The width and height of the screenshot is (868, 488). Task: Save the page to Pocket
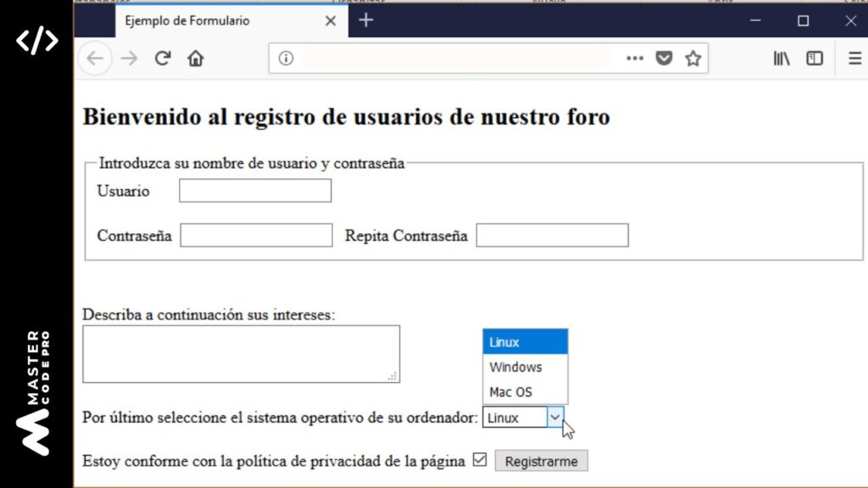click(665, 58)
